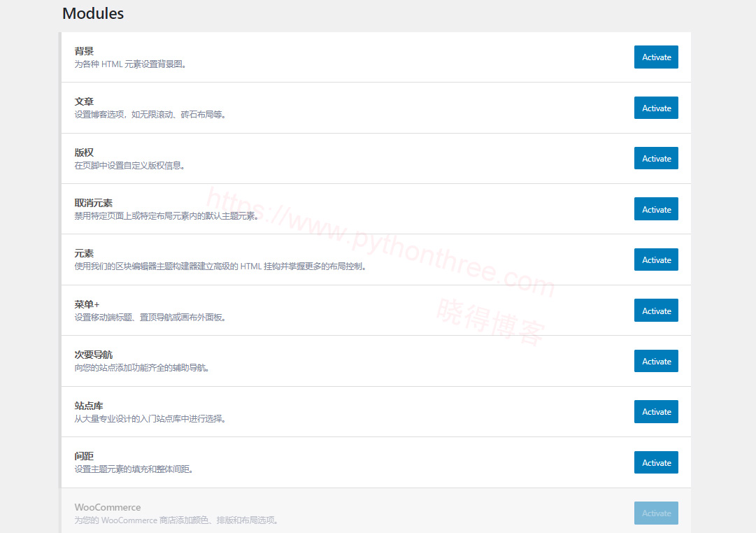Image resolution: width=756 pixels, height=533 pixels.
Task: Select the 菜单+ module title
Action: (x=87, y=304)
